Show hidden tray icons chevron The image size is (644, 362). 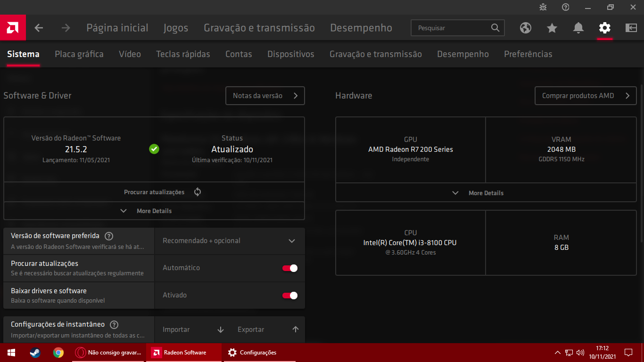coord(558,353)
